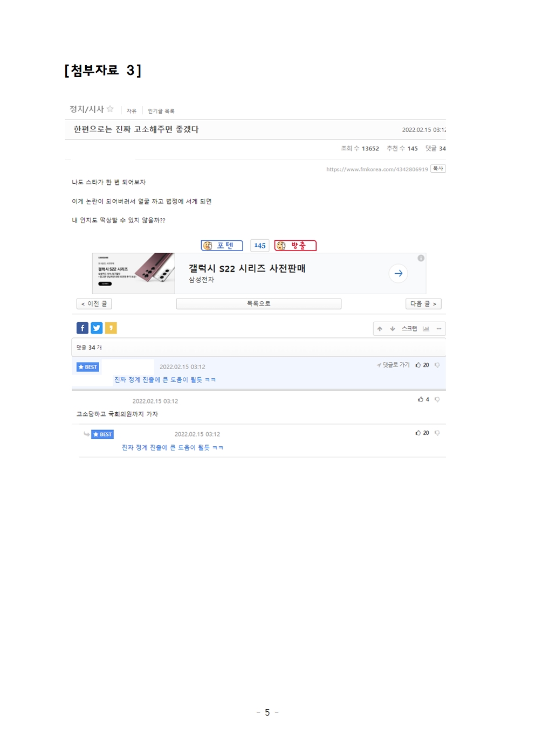Click the info icon on the Galaxy ad
The width and height of the screenshot is (535, 756).
coord(421,258)
